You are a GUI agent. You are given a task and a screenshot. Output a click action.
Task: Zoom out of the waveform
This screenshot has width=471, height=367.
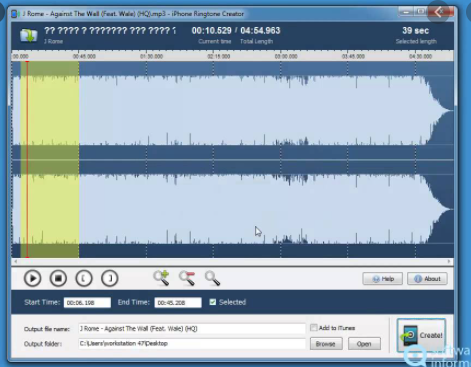(x=187, y=278)
